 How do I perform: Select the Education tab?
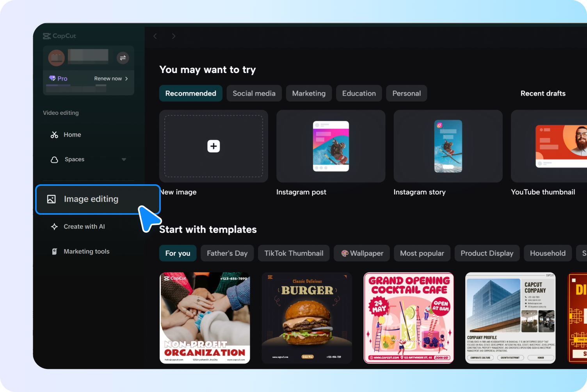359,93
